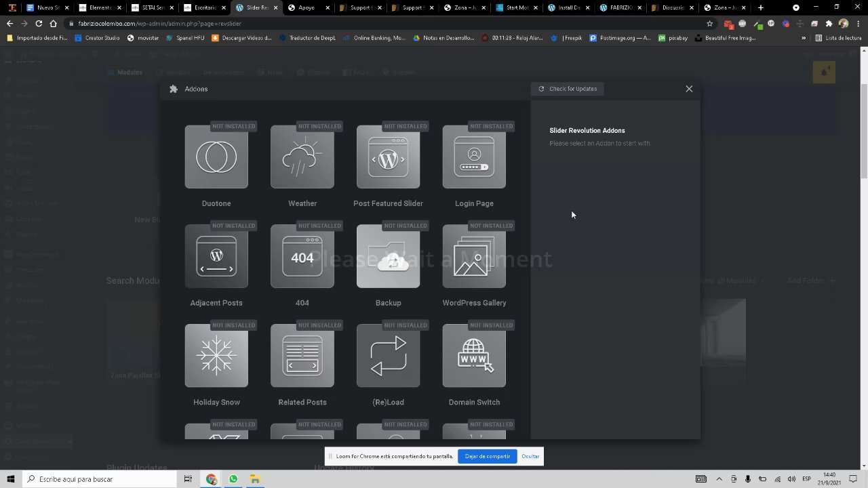Open the tab search dropdown in Chrome
This screenshot has height=488, width=868.
pyautogui.click(x=796, y=7)
